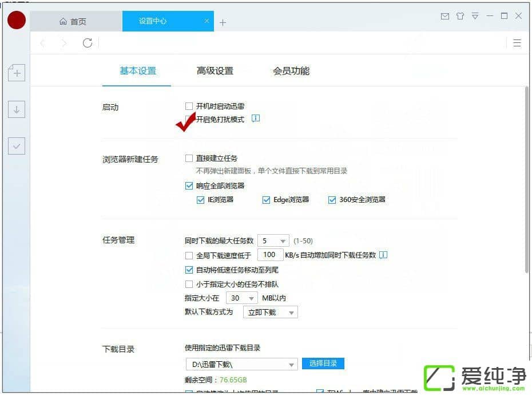Screen dimensions: 532x395
Task: Open the mail message icon in title bar
Action: pyautogui.click(x=444, y=17)
